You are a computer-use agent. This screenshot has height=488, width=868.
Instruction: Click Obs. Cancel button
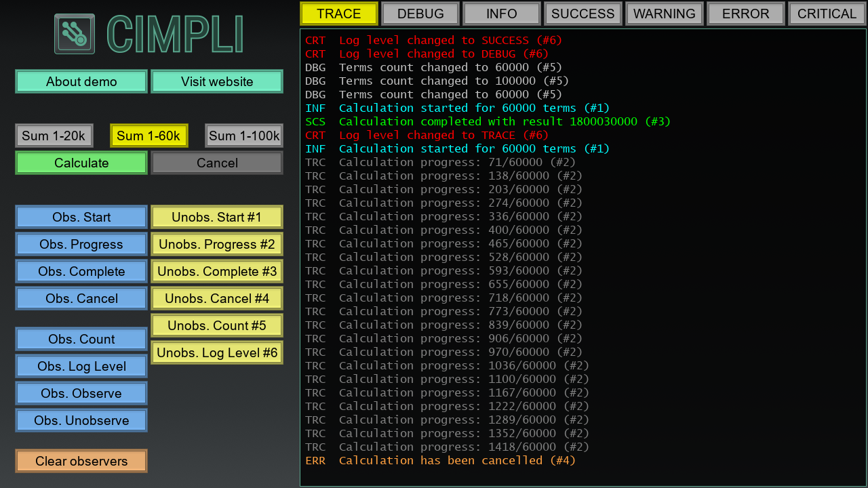coord(81,298)
